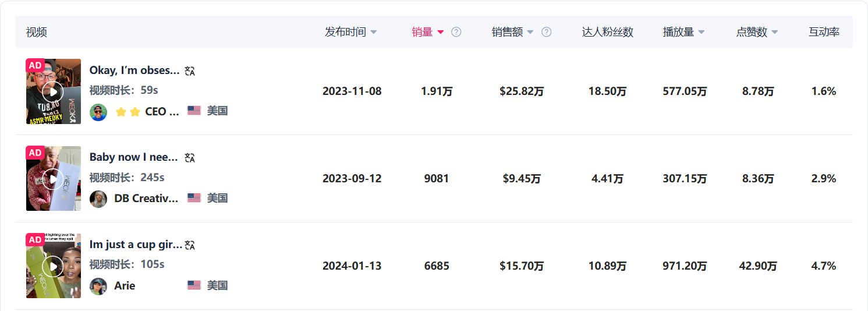Play the "Im just a cup gir..." video thumbnail
This screenshot has width=868, height=311.
(x=54, y=266)
